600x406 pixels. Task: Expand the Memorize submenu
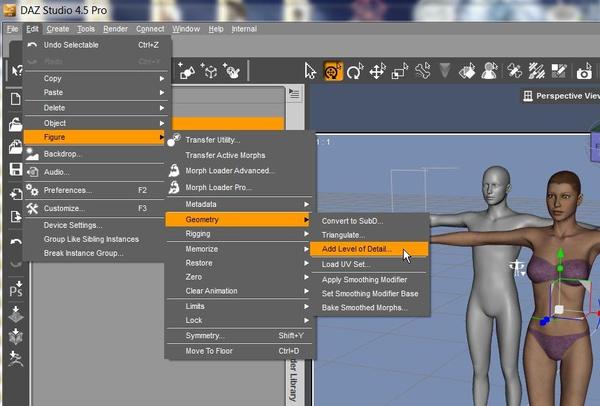pos(238,249)
